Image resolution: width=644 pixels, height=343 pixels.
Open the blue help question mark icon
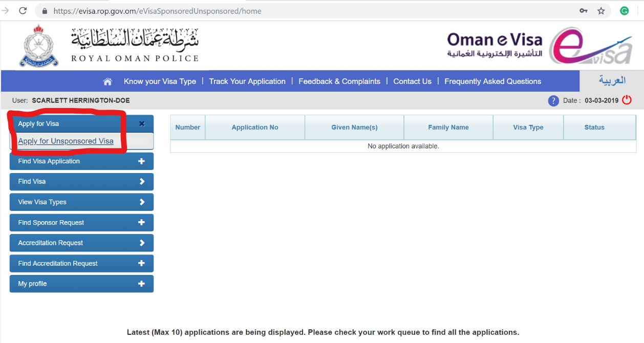click(553, 101)
